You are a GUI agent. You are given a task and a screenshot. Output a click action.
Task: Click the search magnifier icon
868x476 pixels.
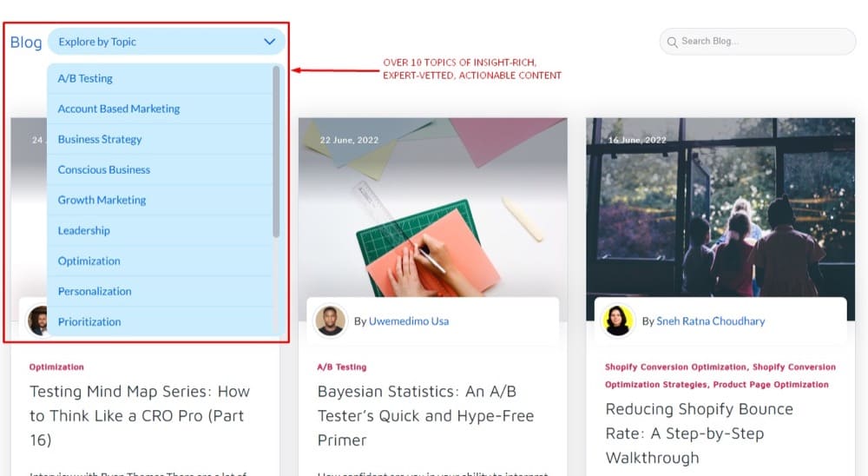[672, 42]
